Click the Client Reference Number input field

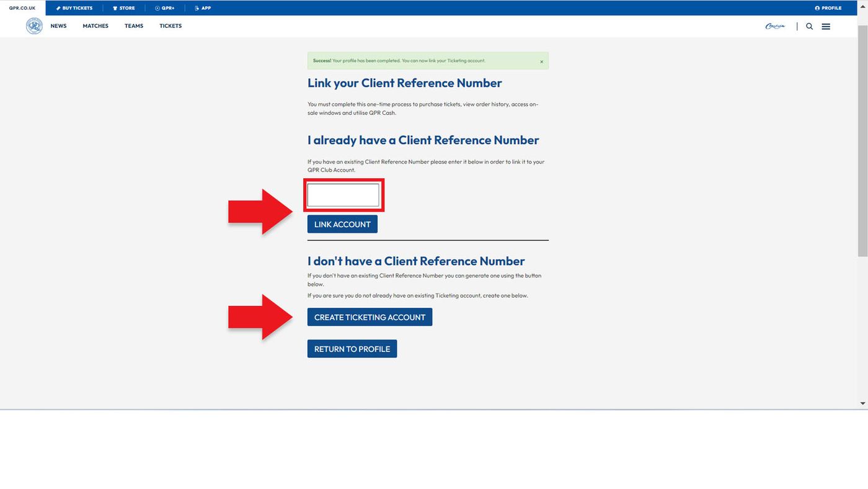coord(343,195)
